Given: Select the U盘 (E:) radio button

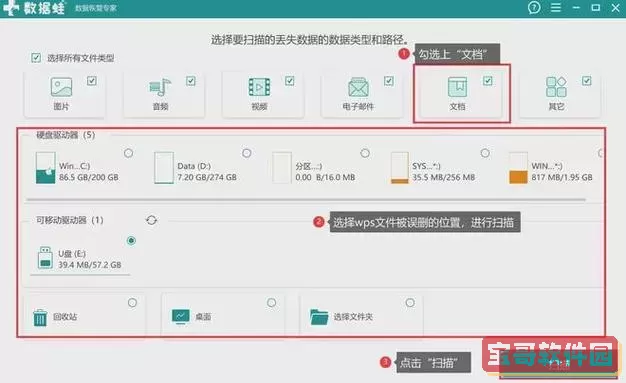Looking at the screenshot, I should (x=131, y=241).
